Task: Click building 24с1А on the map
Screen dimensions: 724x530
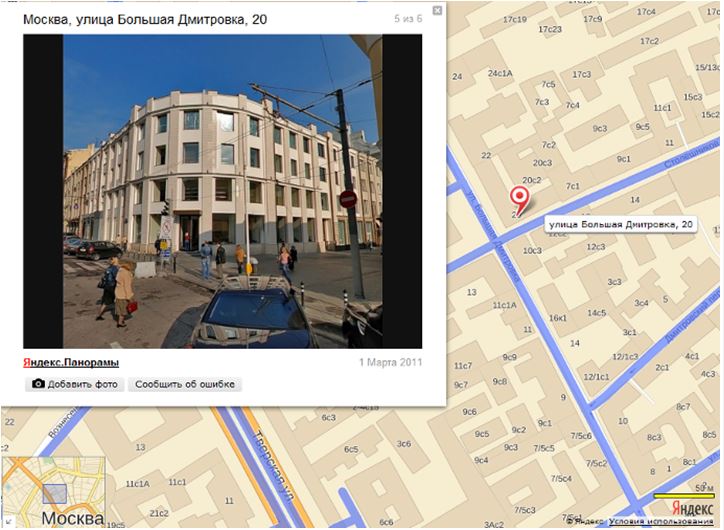Action: [499, 73]
